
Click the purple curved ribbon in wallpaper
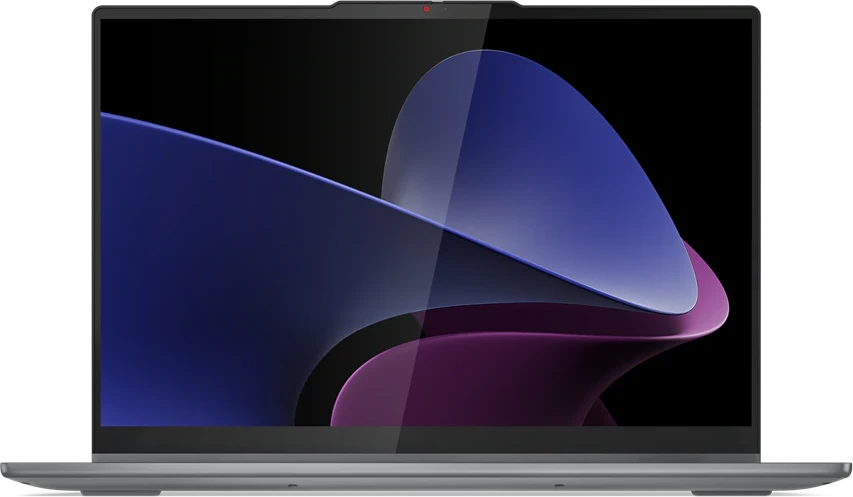(x=490, y=370)
